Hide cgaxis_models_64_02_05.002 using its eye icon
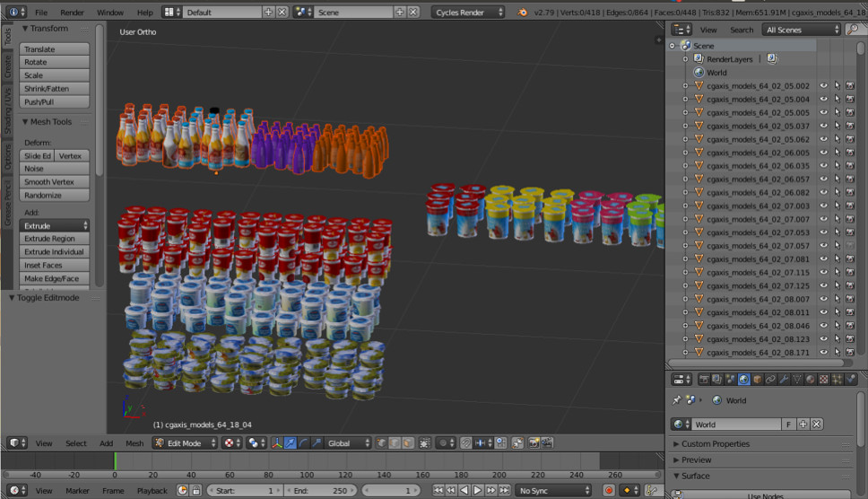This screenshot has width=868, height=499. tap(823, 86)
